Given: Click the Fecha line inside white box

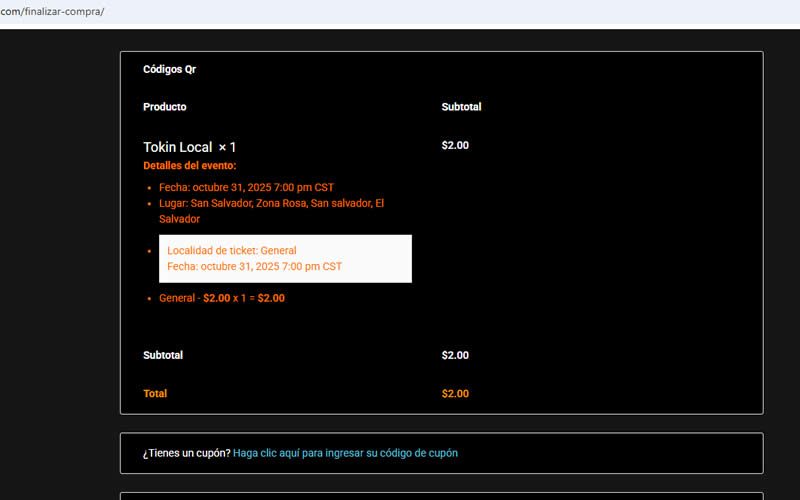Looking at the screenshot, I should [254, 267].
